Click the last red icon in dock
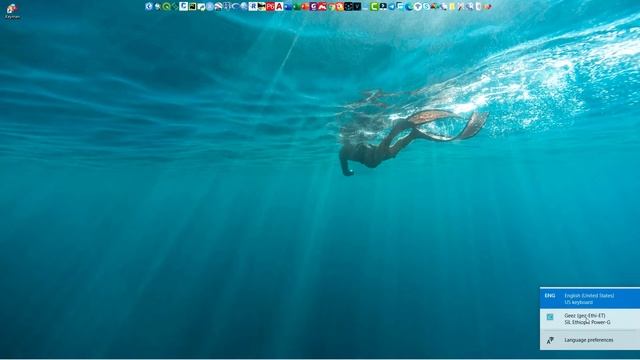The height and width of the screenshot is (360, 640). (x=488, y=6)
